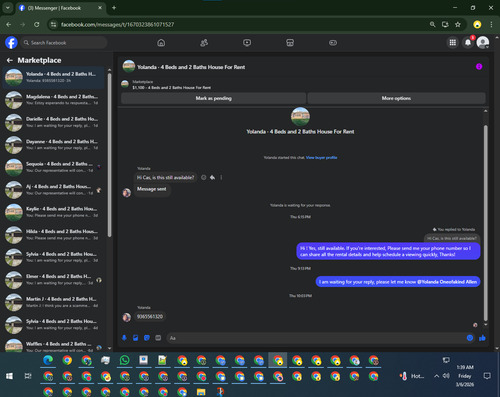Open the Windows Start menu
The height and width of the screenshot is (397, 500).
9,376
